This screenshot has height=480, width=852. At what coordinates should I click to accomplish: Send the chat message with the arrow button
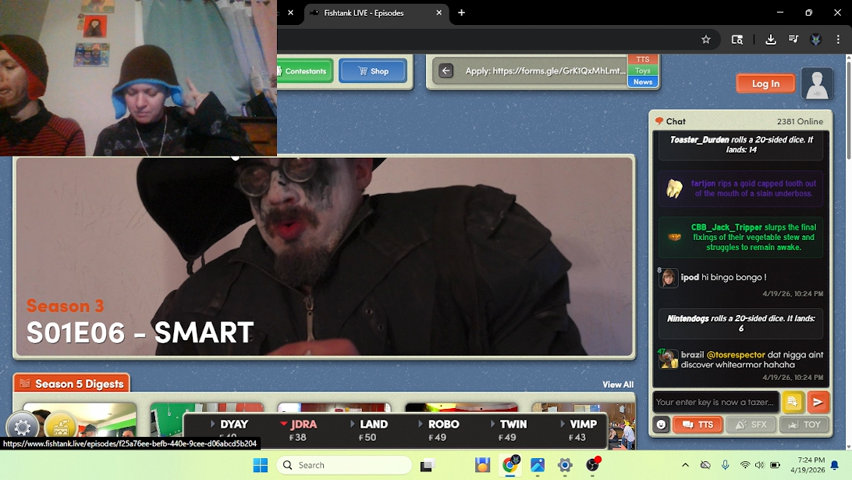tap(818, 402)
